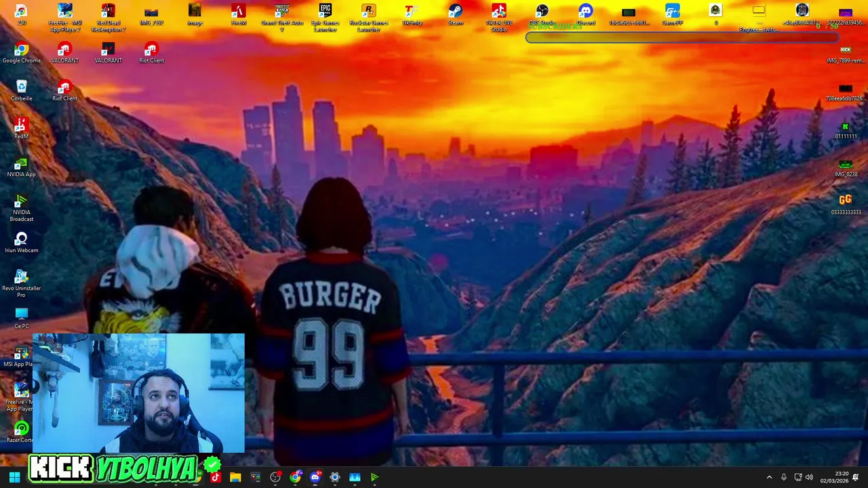Viewport: 868px width, 488px height.
Task: Open the green play-arrow app in the taskbar
Action: tap(374, 477)
